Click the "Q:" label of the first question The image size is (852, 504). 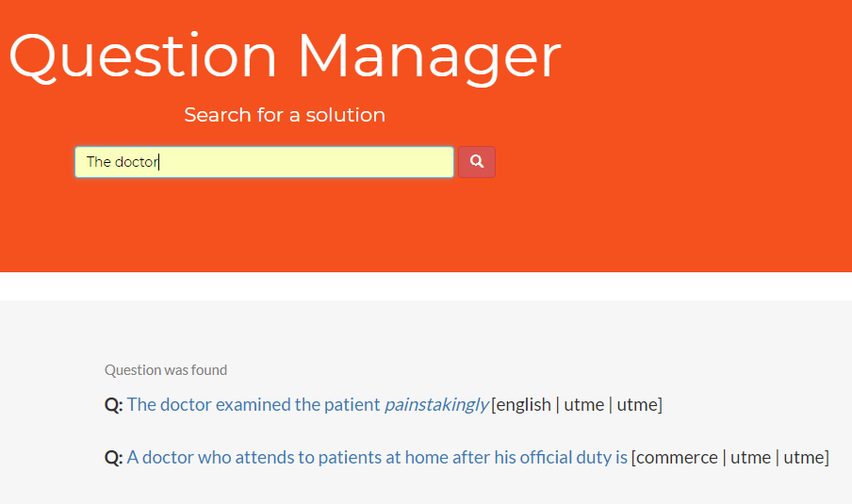click(113, 405)
